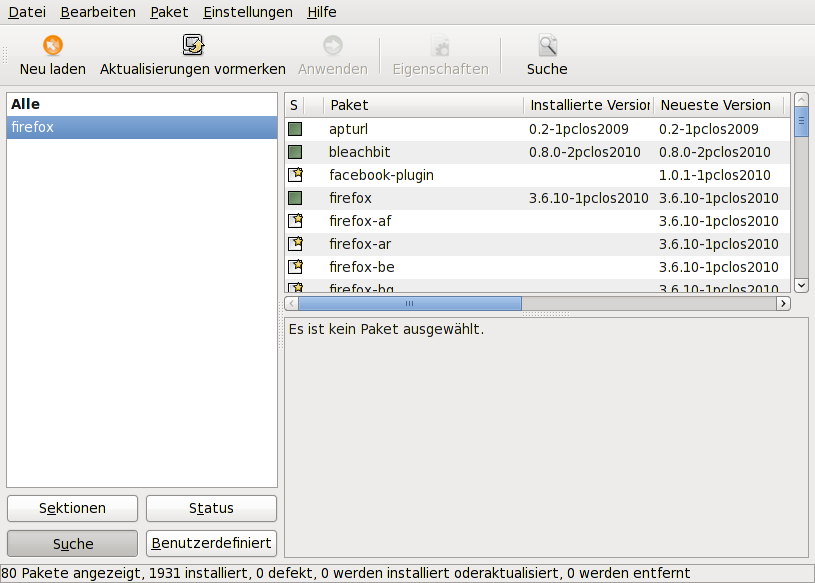
Task: Click the Neu laden reload icon
Action: [x=53, y=46]
